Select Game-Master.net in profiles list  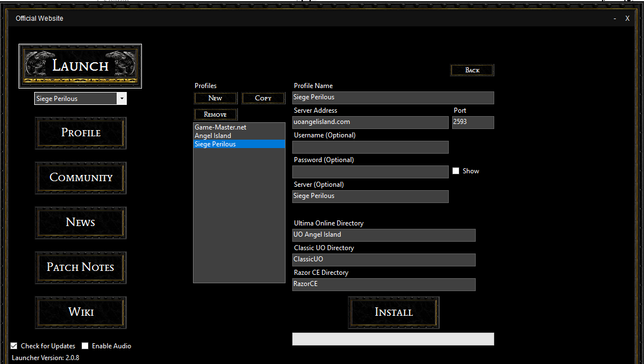pyautogui.click(x=239, y=127)
